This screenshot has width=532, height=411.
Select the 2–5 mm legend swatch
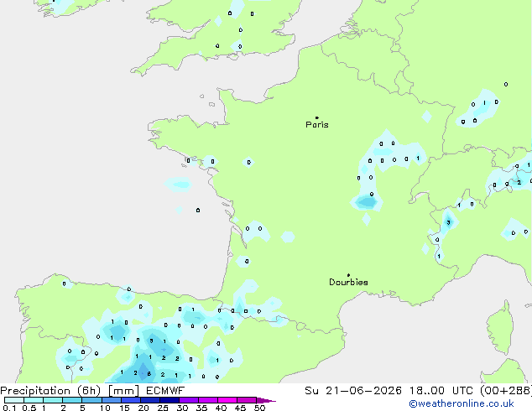[72, 400]
